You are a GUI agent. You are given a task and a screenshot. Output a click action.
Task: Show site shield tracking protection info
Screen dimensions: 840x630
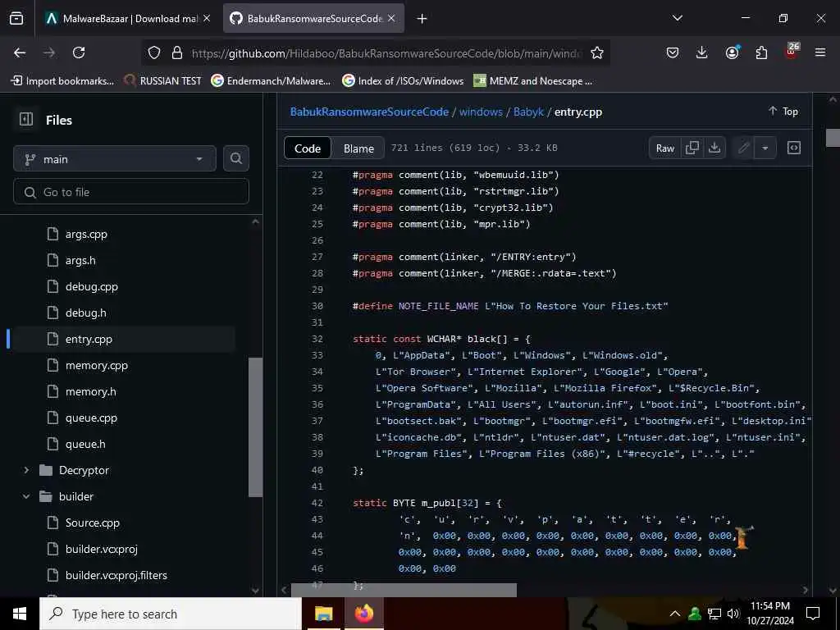[x=154, y=52]
